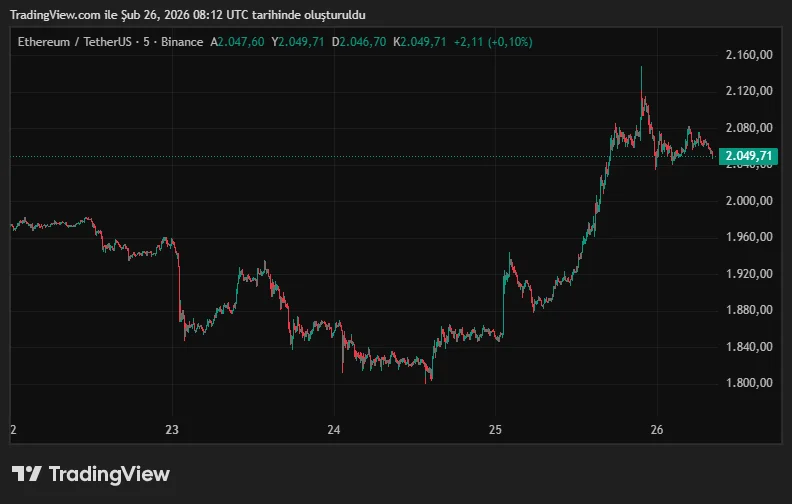This screenshot has height=504, width=792.
Task: Click the 2.000,00 price axis label
Action: pos(749,201)
